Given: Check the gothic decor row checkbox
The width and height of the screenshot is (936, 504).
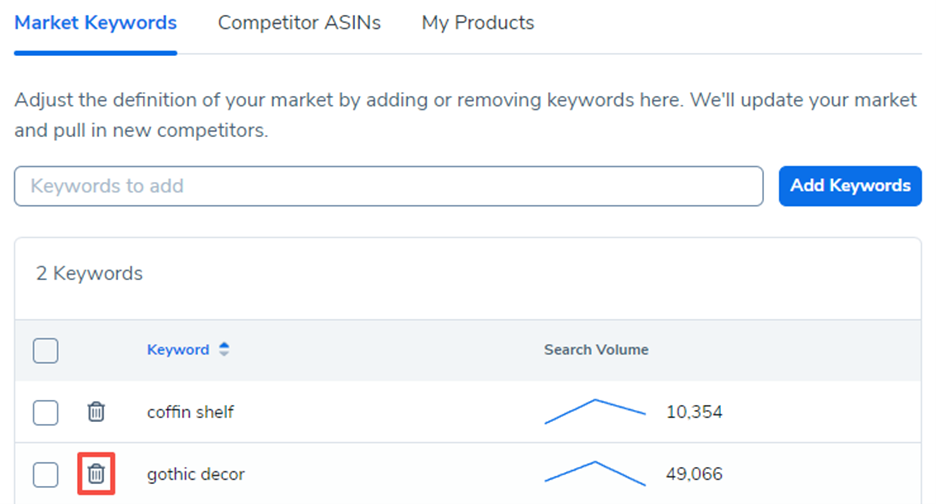Looking at the screenshot, I should tap(46, 474).
